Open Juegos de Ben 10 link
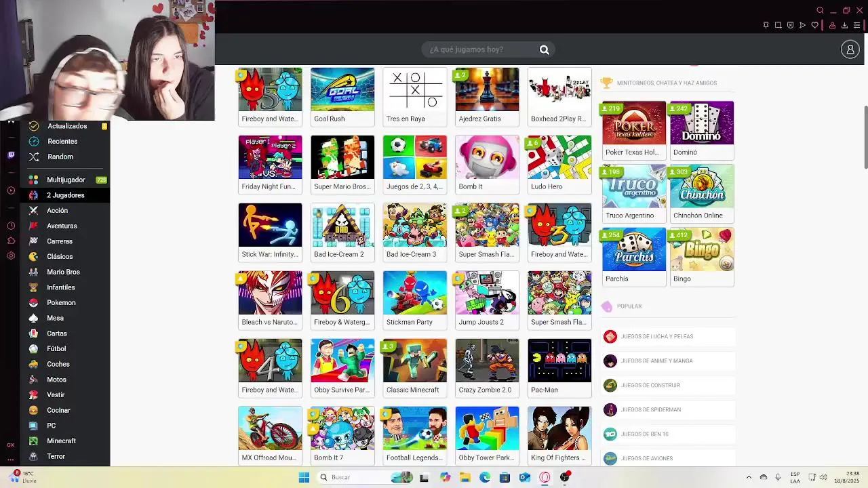Screen dimensions: 868x488 coord(669,434)
